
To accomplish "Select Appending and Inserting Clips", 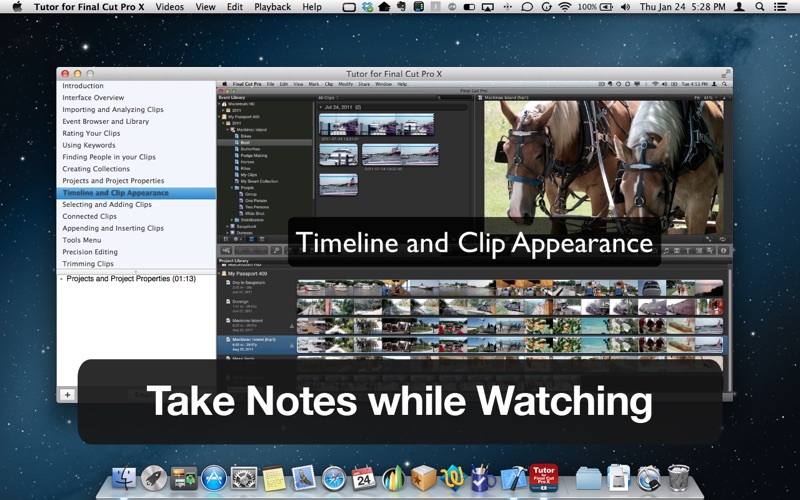I will click(136, 228).
